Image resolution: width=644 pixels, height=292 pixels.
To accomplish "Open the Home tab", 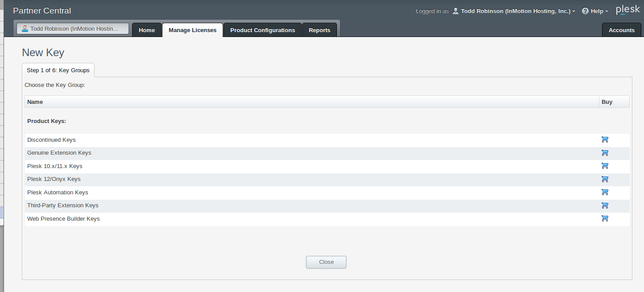I will (147, 30).
